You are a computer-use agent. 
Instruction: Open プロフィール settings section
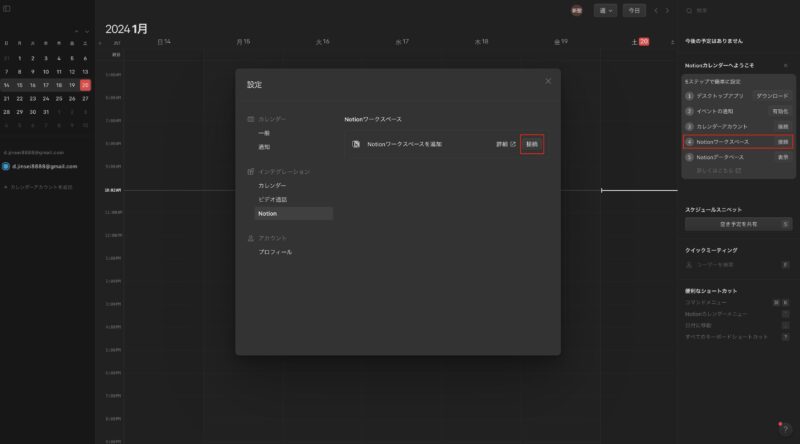coord(275,252)
